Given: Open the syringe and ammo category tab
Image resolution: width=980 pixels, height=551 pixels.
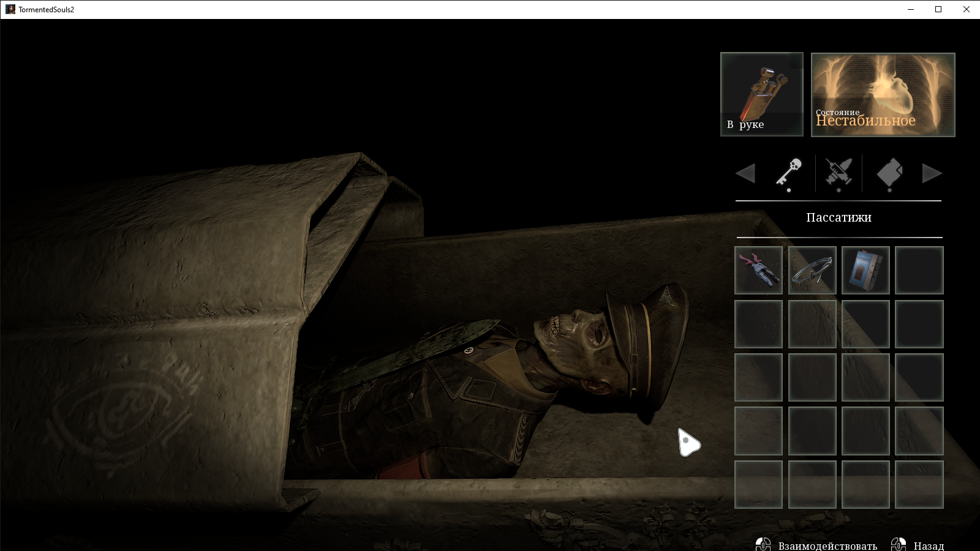Looking at the screenshot, I should pyautogui.click(x=839, y=173).
